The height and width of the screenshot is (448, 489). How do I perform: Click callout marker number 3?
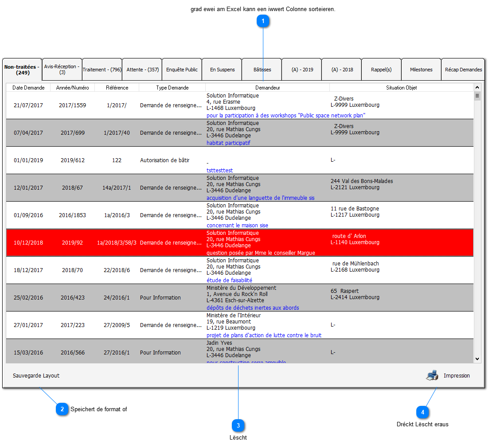(x=238, y=425)
